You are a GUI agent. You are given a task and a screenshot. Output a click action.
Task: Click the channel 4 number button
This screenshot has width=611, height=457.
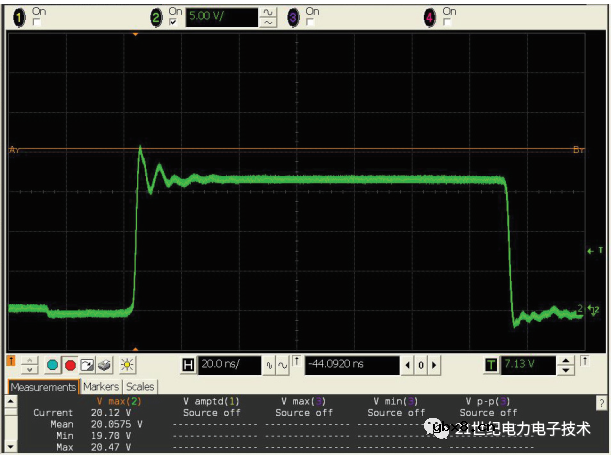(x=429, y=17)
